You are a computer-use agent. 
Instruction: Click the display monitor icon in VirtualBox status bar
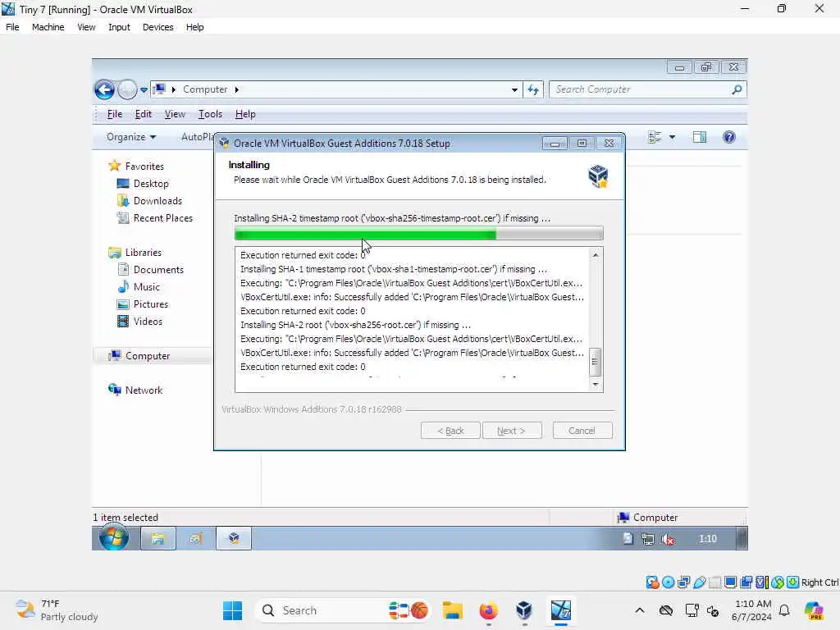(730, 582)
